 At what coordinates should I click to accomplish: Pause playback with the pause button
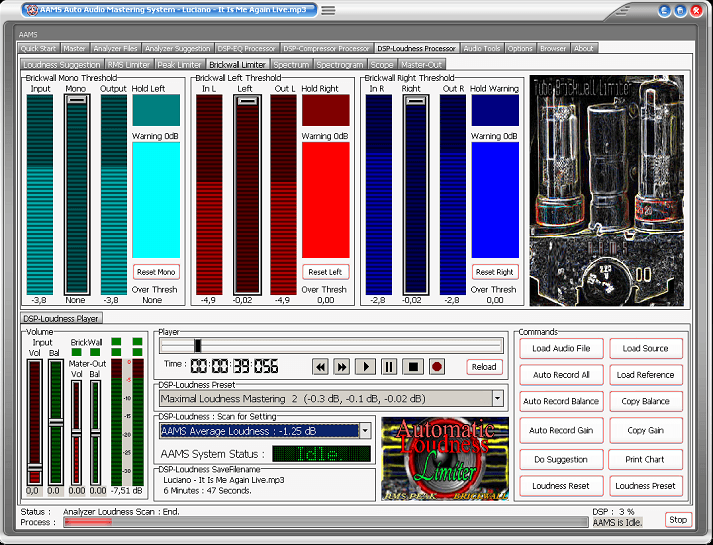click(389, 367)
